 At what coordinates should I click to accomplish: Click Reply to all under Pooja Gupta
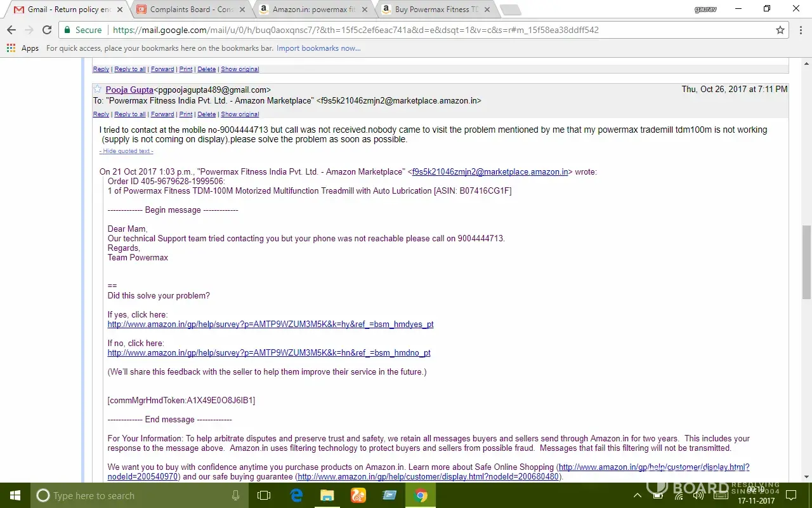(x=130, y=114)
